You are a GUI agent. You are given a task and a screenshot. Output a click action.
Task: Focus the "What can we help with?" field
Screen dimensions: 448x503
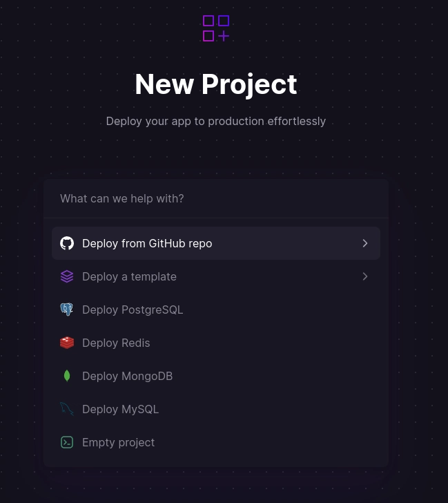tap(216, 198)
